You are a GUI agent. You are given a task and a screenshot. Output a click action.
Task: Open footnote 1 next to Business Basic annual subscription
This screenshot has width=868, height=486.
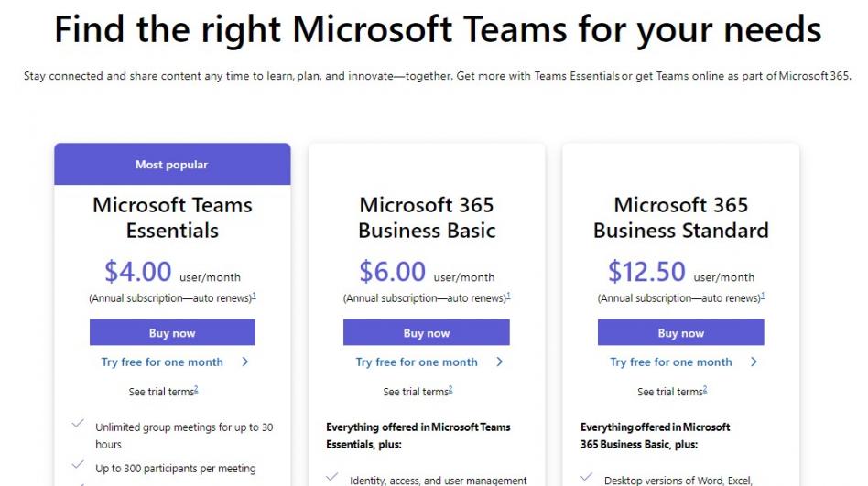(x=508, y=296)
